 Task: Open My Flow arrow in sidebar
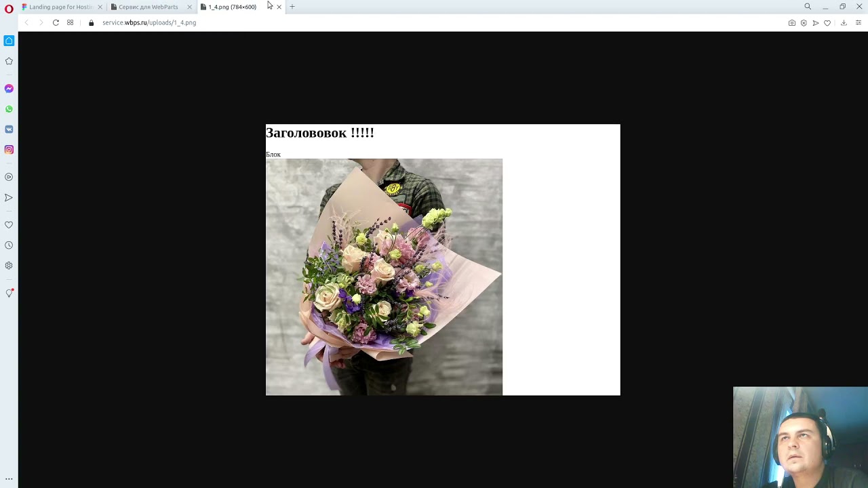(9, 198)
